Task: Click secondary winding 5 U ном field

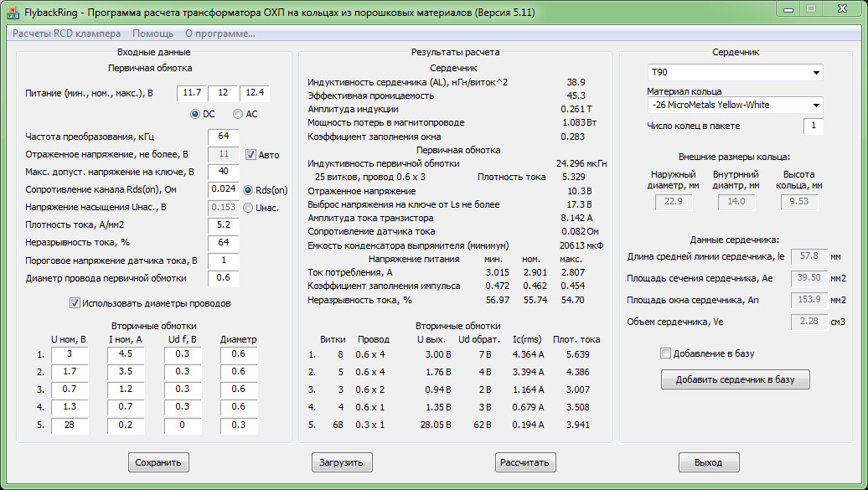Action: coord(70,426)
